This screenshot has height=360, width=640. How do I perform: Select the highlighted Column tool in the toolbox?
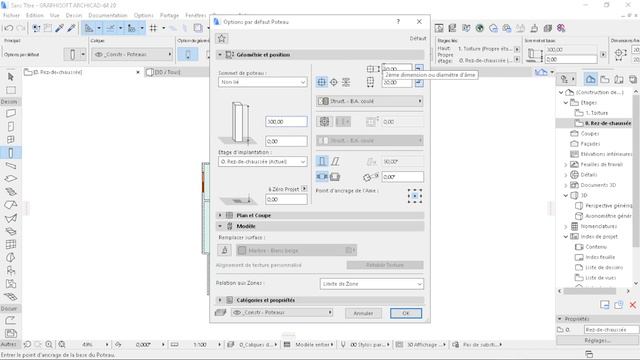tap(11, 153)
